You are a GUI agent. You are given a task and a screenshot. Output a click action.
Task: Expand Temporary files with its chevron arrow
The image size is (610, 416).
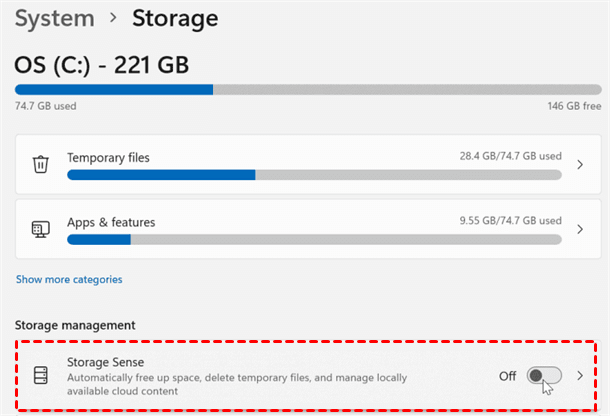(x=579, y=165)
